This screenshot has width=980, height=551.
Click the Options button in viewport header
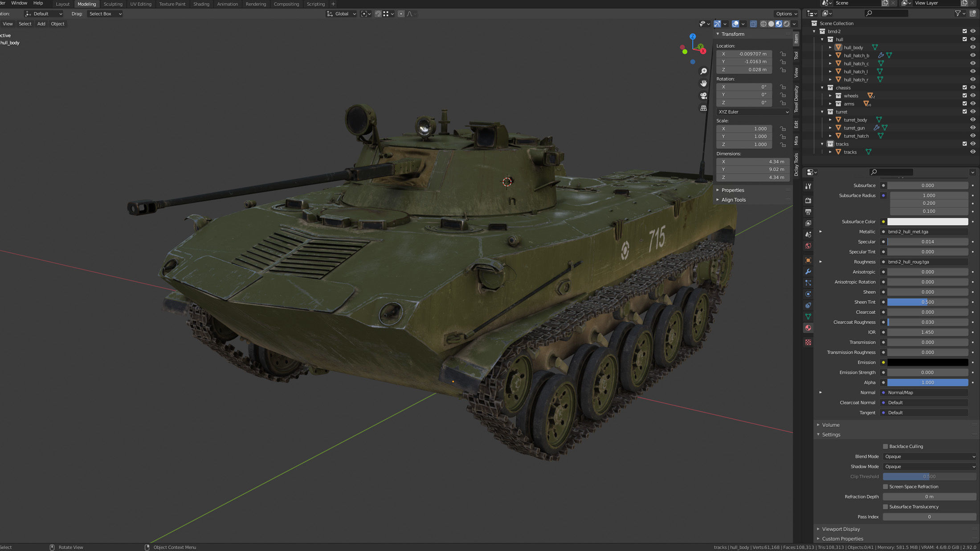(x=786, y=14)
